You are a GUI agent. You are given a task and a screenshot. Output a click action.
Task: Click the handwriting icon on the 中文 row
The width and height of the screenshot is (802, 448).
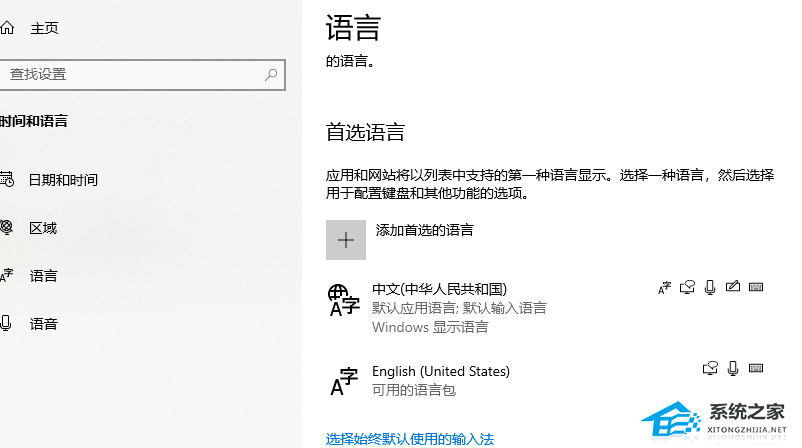(732, 286)
